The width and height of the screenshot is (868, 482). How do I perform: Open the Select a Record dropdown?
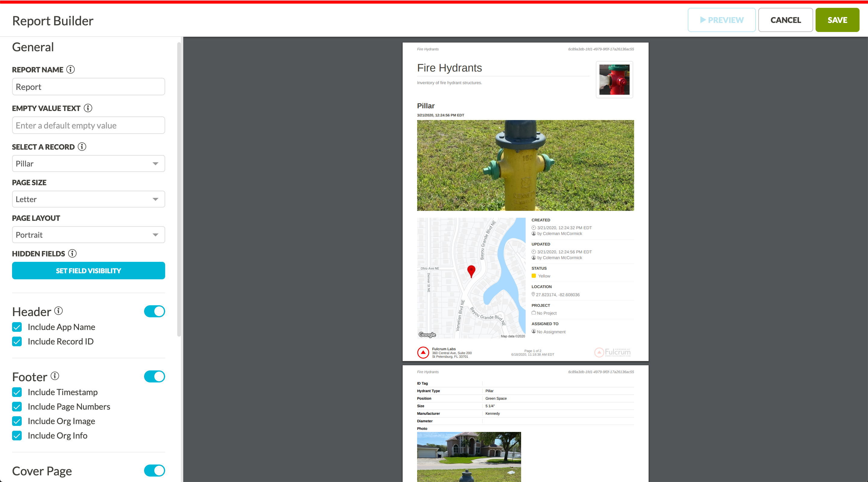click(88, 163)
